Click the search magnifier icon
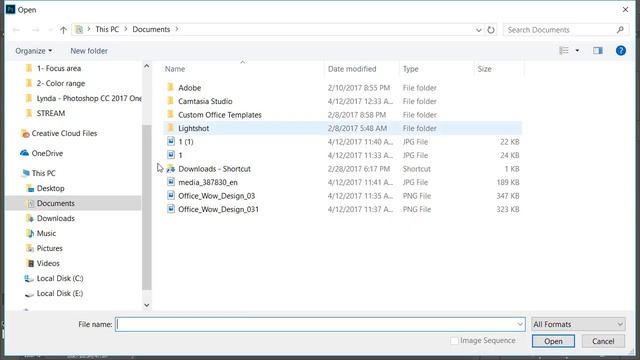 [x=620, y=30]
